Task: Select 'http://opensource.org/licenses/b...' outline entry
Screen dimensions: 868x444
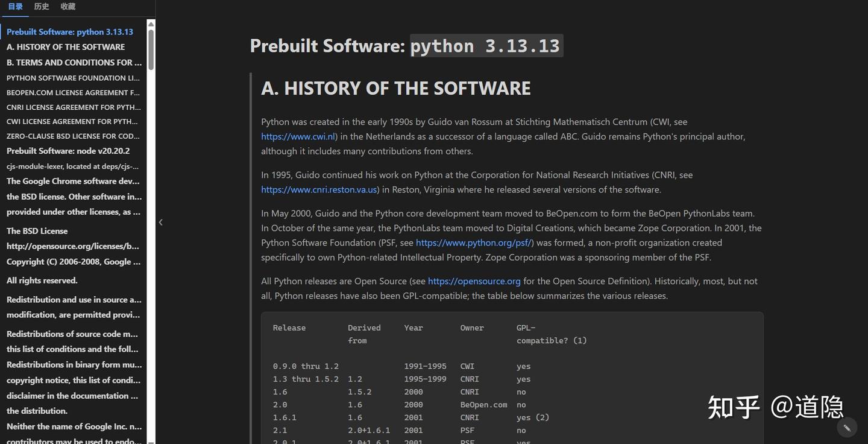Action: [x=73, y=246]
